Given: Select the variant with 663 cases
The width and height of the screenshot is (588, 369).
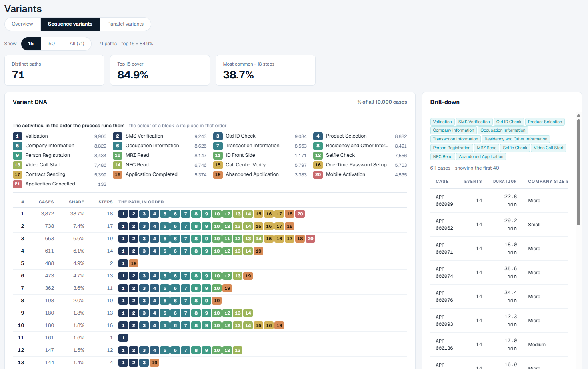Looking at the screenshot, I should click(210, 239).
